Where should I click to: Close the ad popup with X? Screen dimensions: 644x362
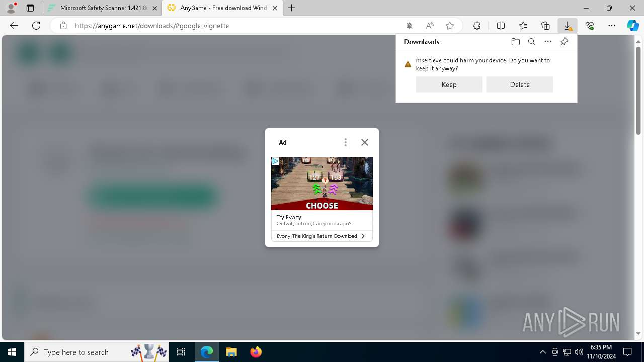pos(365,142)
